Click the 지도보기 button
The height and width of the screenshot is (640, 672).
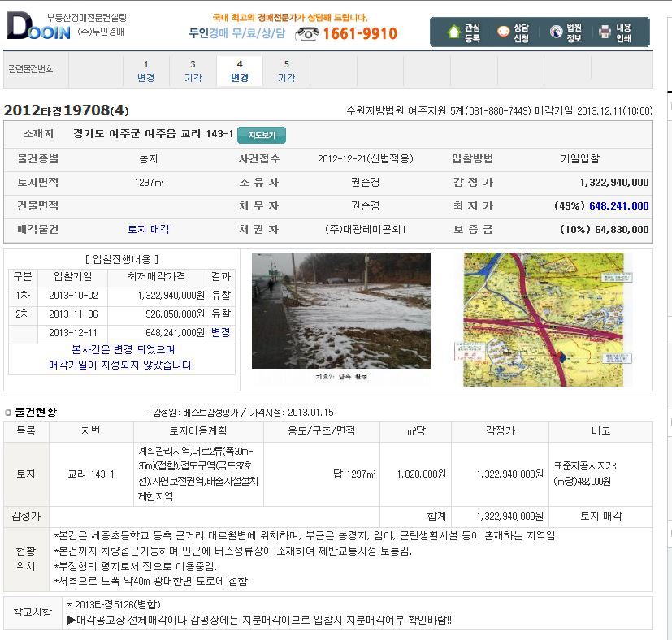[262, 135]
